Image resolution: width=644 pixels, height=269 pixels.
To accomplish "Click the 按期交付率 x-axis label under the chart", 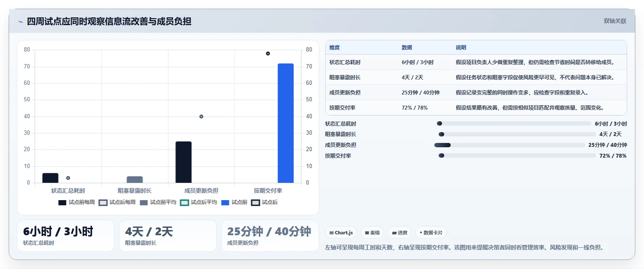I will (x=268, y=191).
